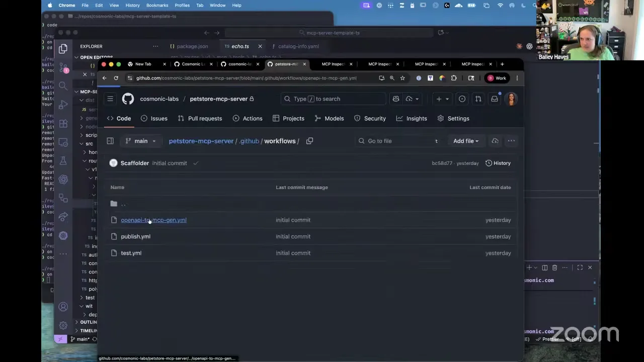Viewport: 644px width, 362px height.
Task: Open the History menu in macOS menu bar
Action: (132, 5)
